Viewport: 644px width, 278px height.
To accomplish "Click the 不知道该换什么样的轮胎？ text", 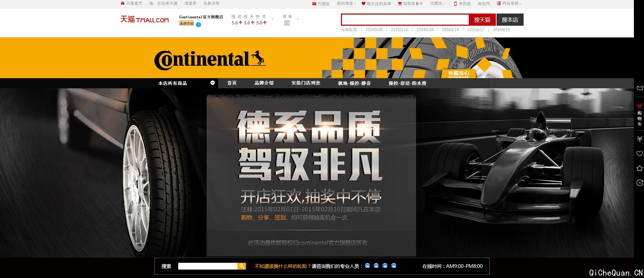I will [x=283, y=266].
